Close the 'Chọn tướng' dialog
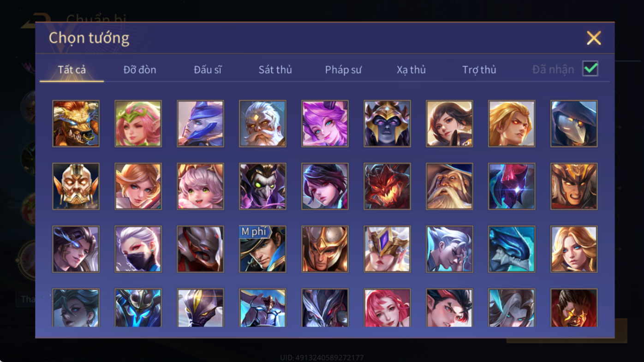644x362 pixels. click(x=594, y=38)
